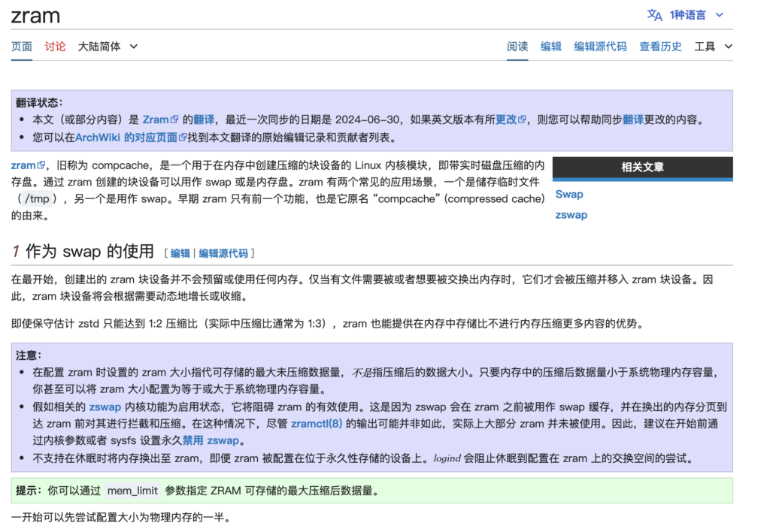Screen dimensions: 770x532
Task: Click the Zram external link in translation box
Action: (159, 119)
